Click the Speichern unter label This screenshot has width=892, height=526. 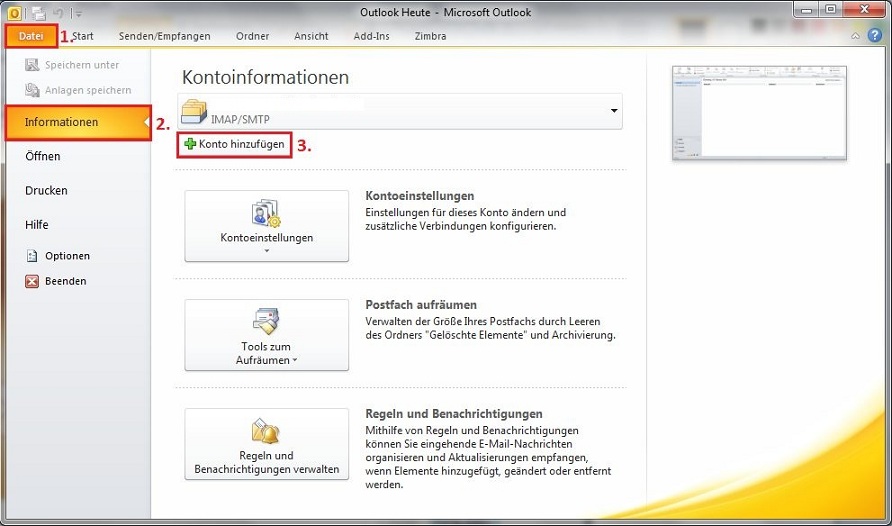(x=82, y=65)
